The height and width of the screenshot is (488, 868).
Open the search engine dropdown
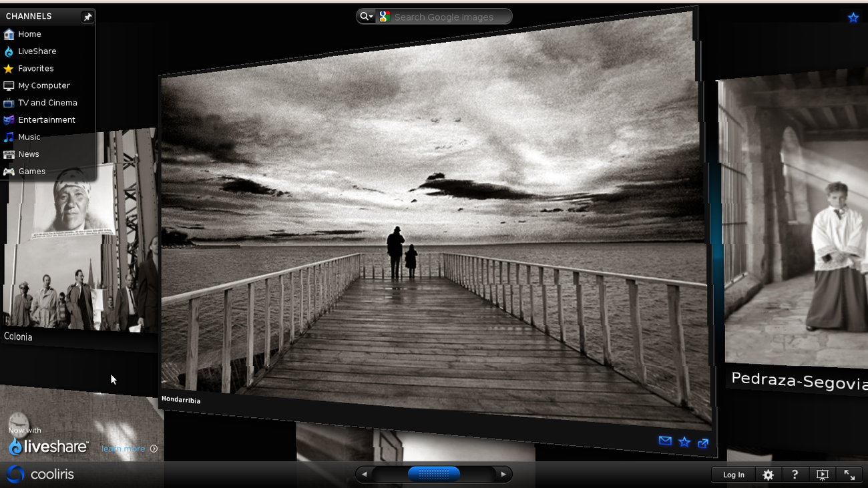(x=366, y=17)
